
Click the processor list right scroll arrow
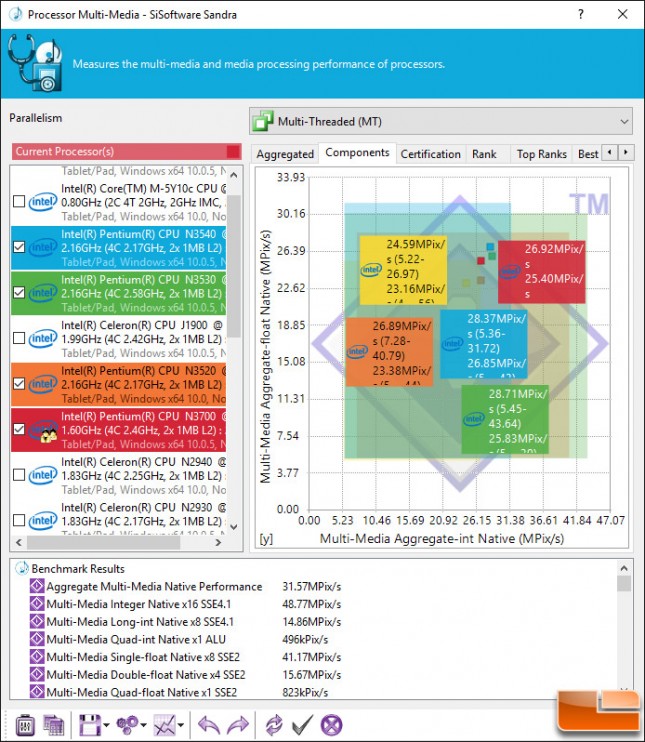pyautogui.click(x=218, y=542)
